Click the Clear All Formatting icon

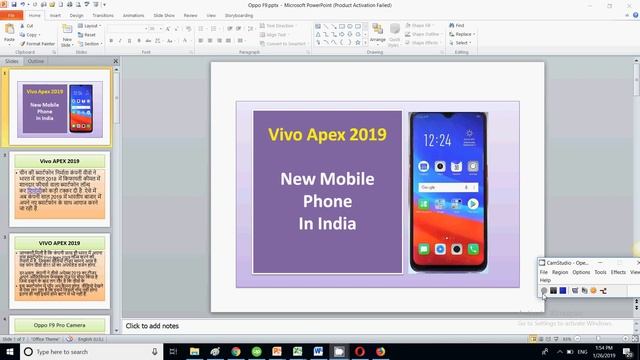click(x=188, y=29)
